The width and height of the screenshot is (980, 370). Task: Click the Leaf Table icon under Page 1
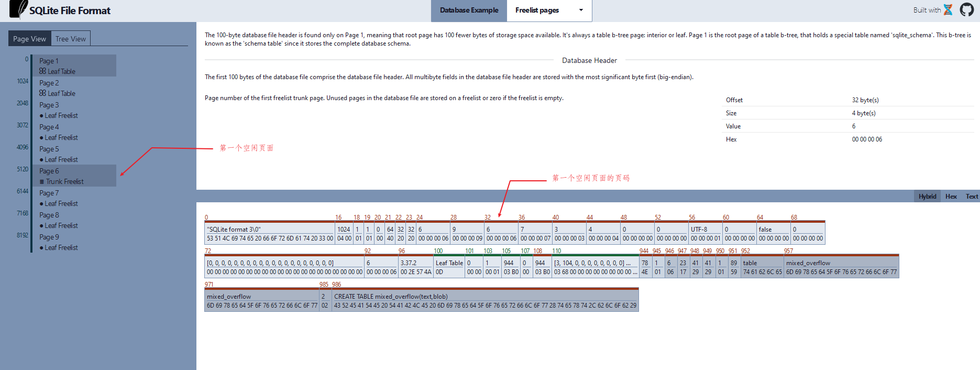pyautogui.click(x=42, y=71)
